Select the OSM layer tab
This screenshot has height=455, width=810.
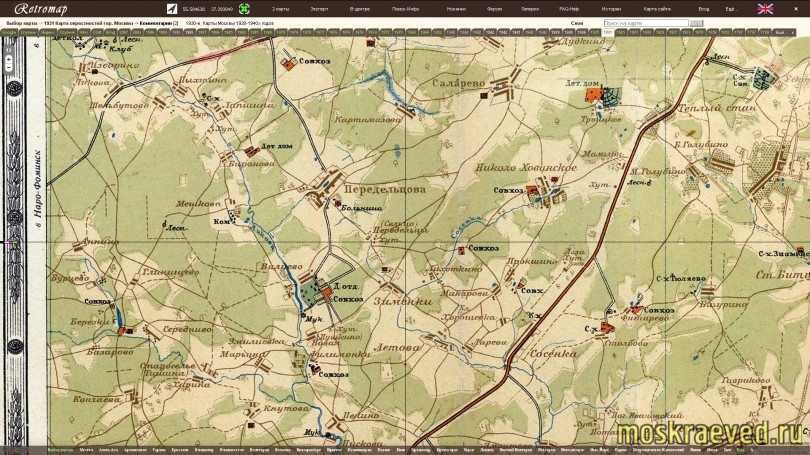point(97,32)
